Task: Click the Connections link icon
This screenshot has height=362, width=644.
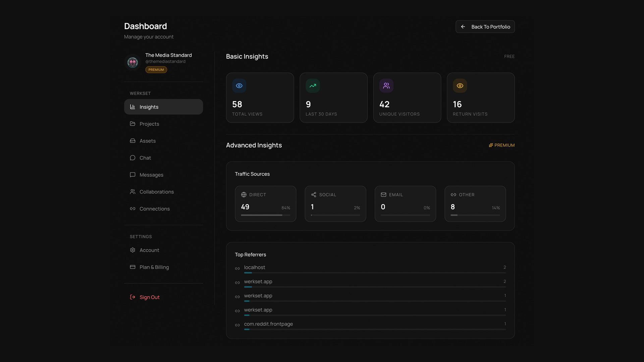Action: pyautogui.click(x=133, y=208)
